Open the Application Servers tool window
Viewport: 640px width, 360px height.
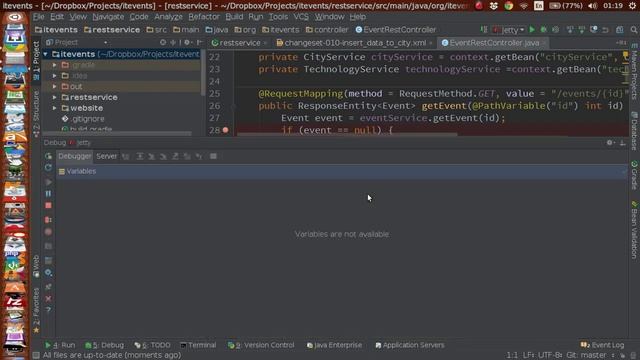[409, 345]
